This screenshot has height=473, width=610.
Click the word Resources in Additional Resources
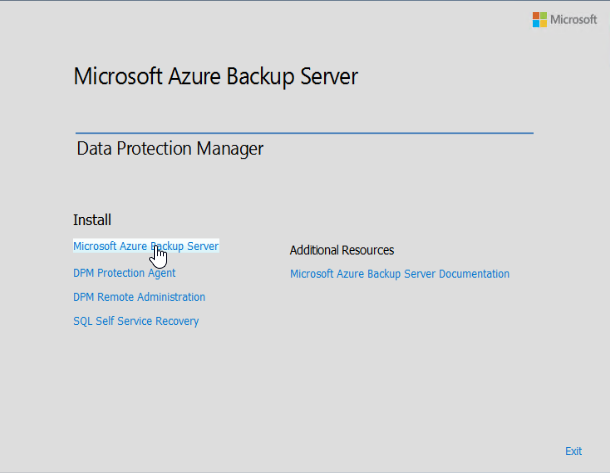367,250
